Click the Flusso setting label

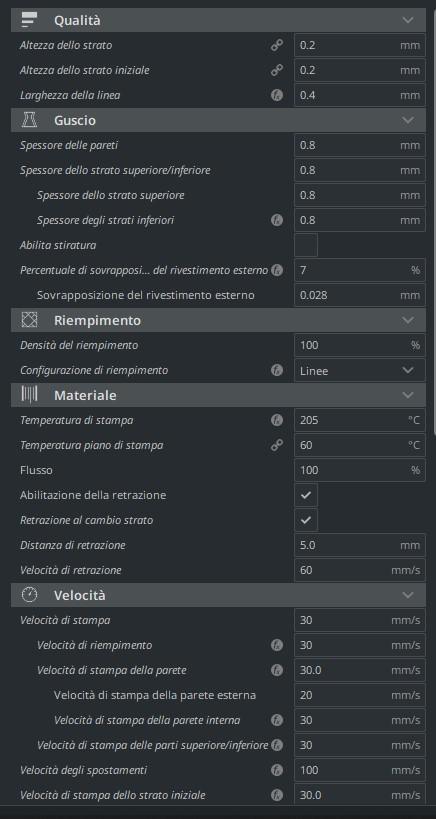coord(36,470)
